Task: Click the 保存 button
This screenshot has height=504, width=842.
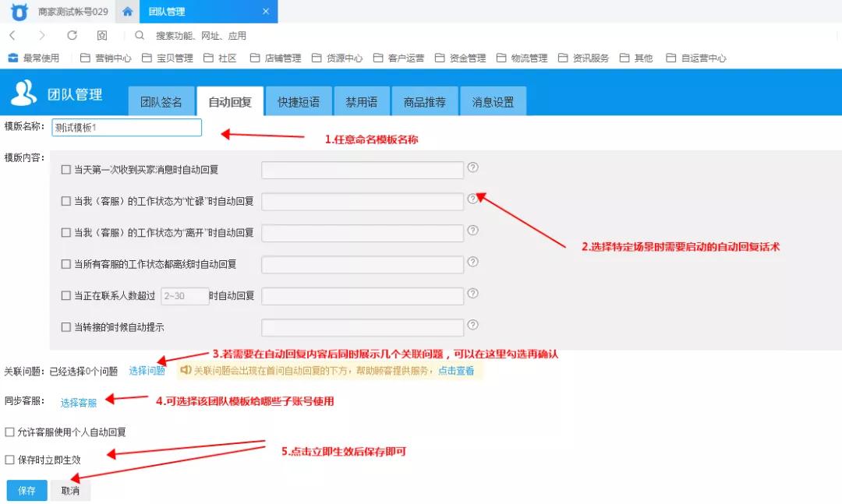Action: coord(26,491)
